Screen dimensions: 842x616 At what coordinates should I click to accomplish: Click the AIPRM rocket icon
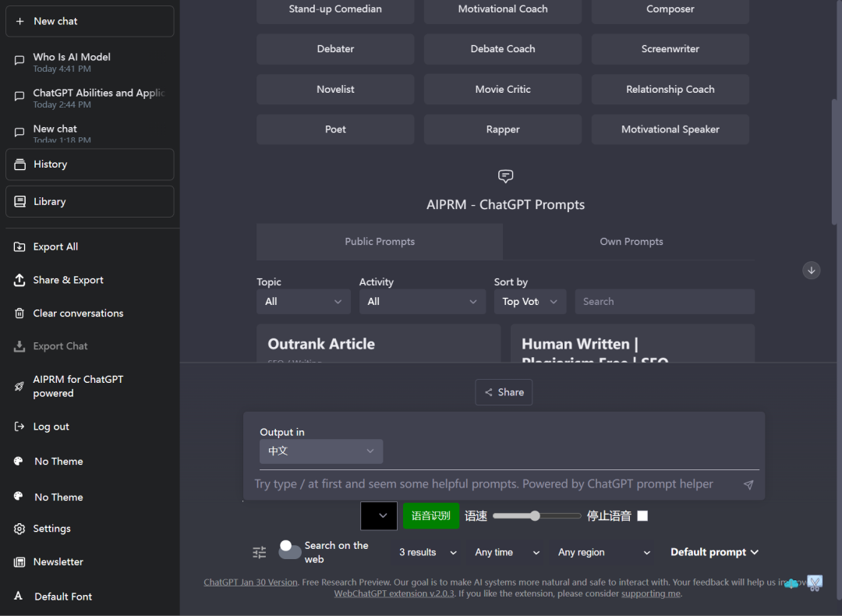[x=19, y=386]
